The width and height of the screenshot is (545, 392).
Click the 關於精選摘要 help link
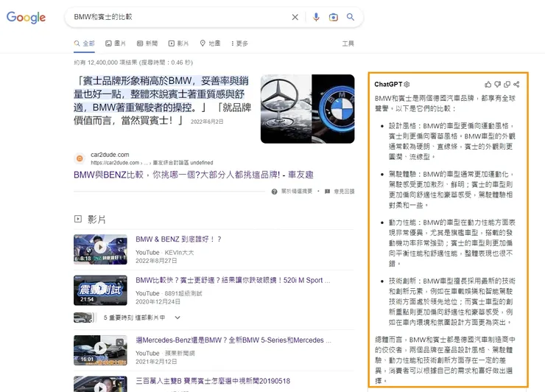pos(297,192)
